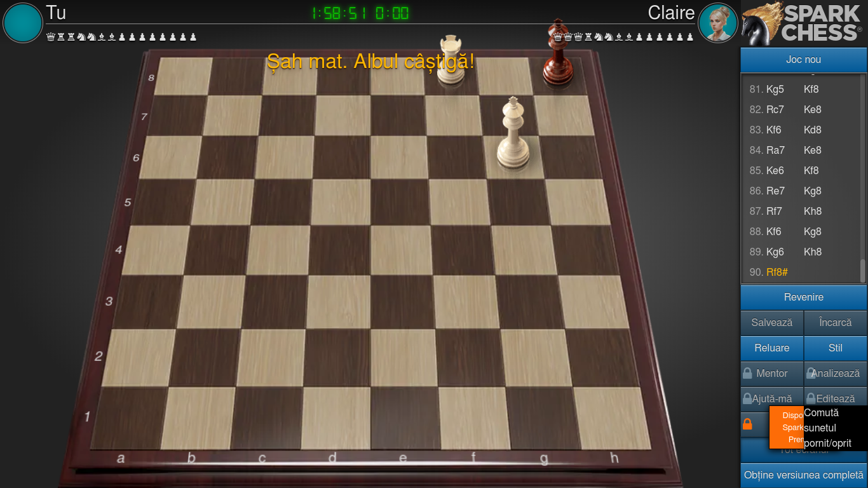Load a game using Încarcă
Viewport: 868px width, 488px height.
tap(836, 323)
